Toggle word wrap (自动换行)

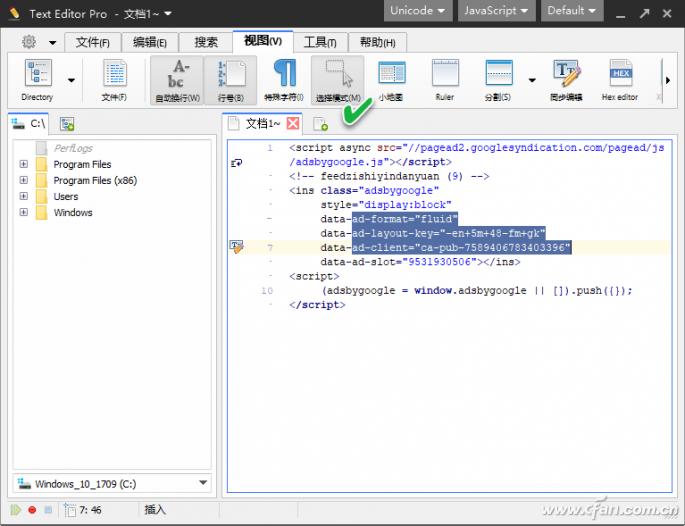177,78
